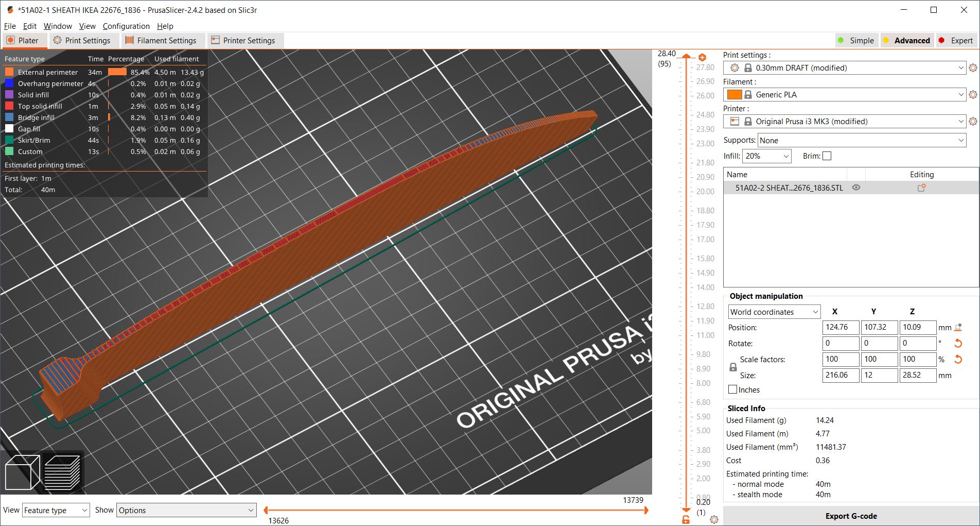Image resolution: width=980 pixels, height=526 pixels.
Task: Open the Supports dropdown
Action: (862, 141)
